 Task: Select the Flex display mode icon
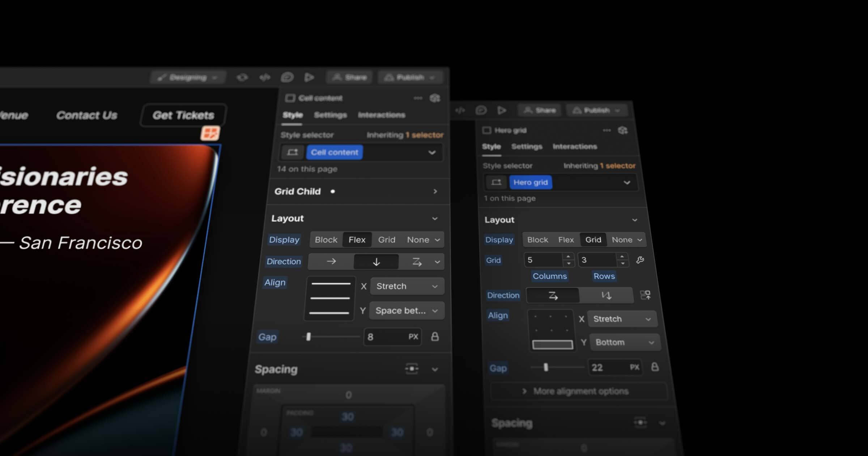click(357, 240)
